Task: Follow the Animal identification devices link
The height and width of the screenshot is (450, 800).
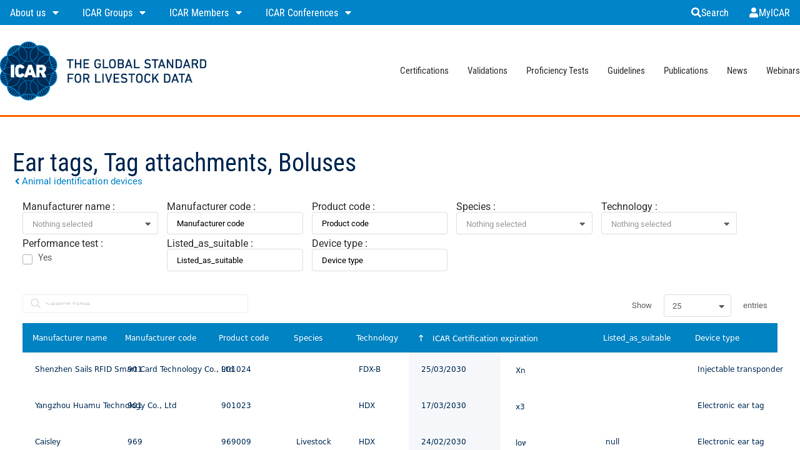Action: (82, 181)
